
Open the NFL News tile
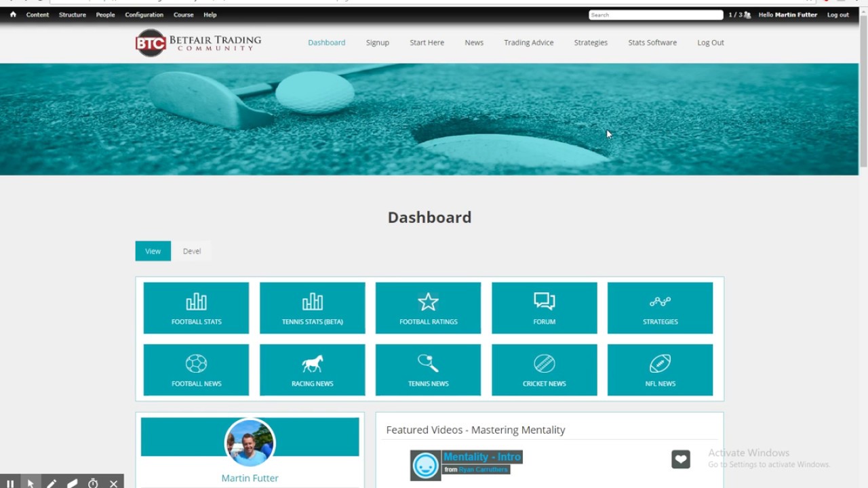pos(660,370)
